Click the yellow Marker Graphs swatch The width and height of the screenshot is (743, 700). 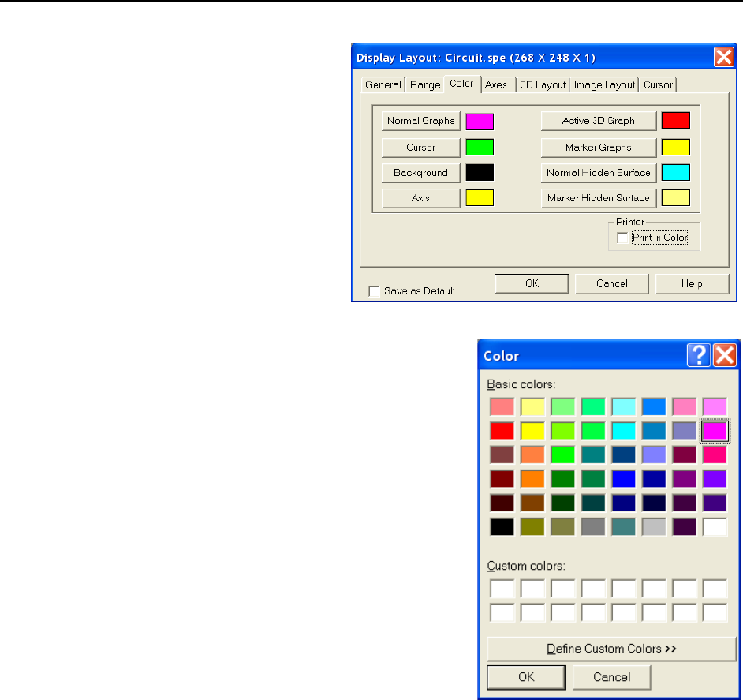pos(676,147)
